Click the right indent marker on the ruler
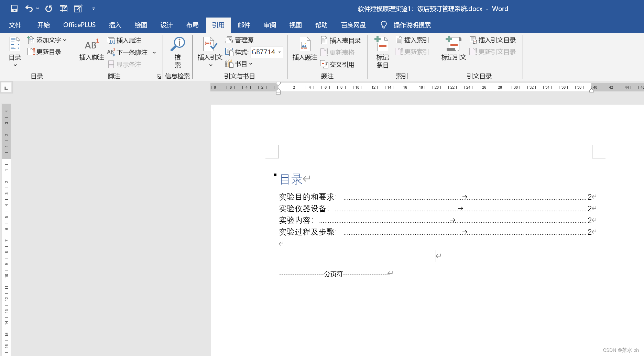The image size is (644, 356). pyautogui.click(x=591, y=90)
